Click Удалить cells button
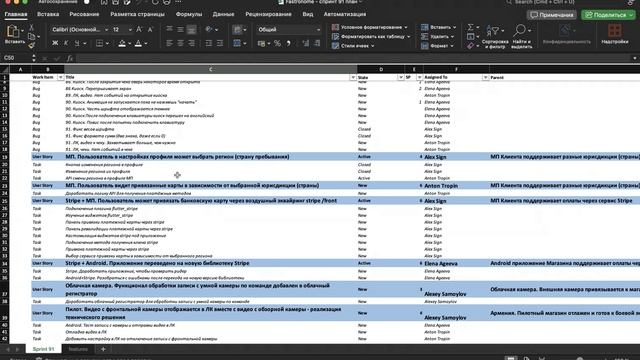640x360 pixels. click(438, 36)
